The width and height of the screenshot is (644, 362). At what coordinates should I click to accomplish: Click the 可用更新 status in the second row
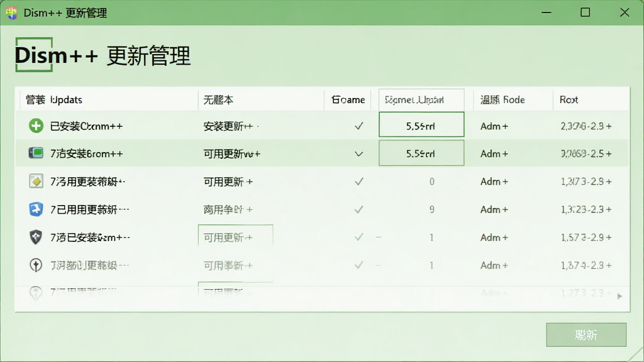pyautogui.click(x=231, y=154)
